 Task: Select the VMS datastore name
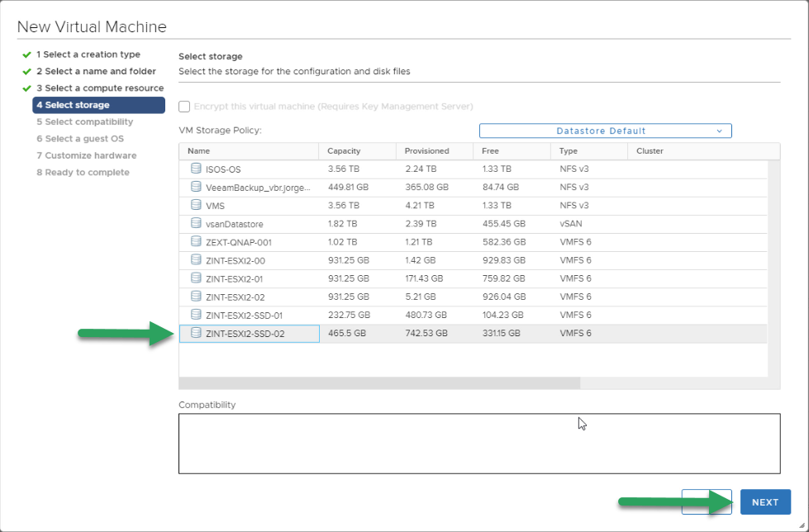pyautogui.click(x=215, y=206)
